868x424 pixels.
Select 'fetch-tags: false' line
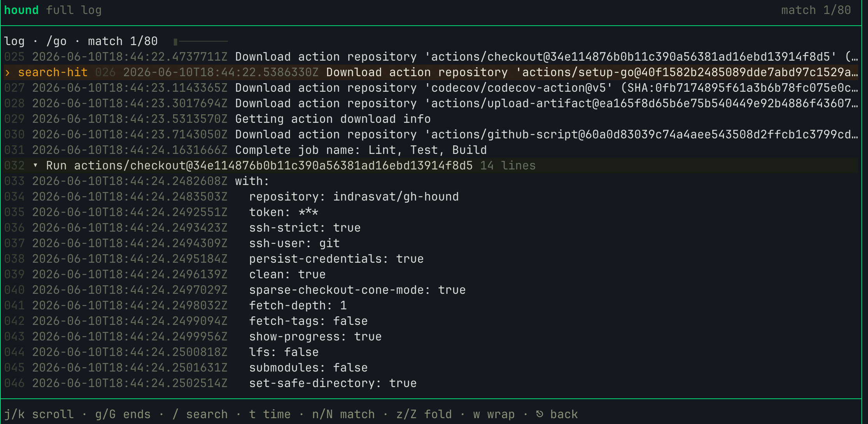click(431, 321)
